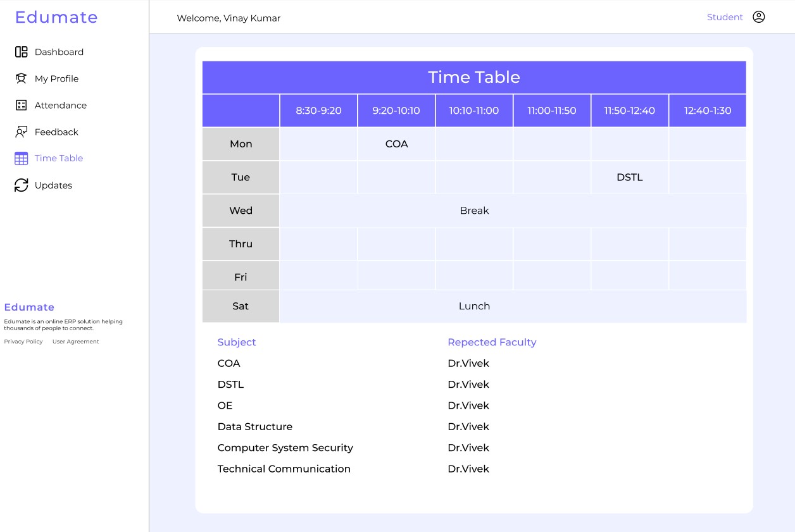Click the Student role label
The height and width of the screenshot is (532, 795).
pos(725,17)
